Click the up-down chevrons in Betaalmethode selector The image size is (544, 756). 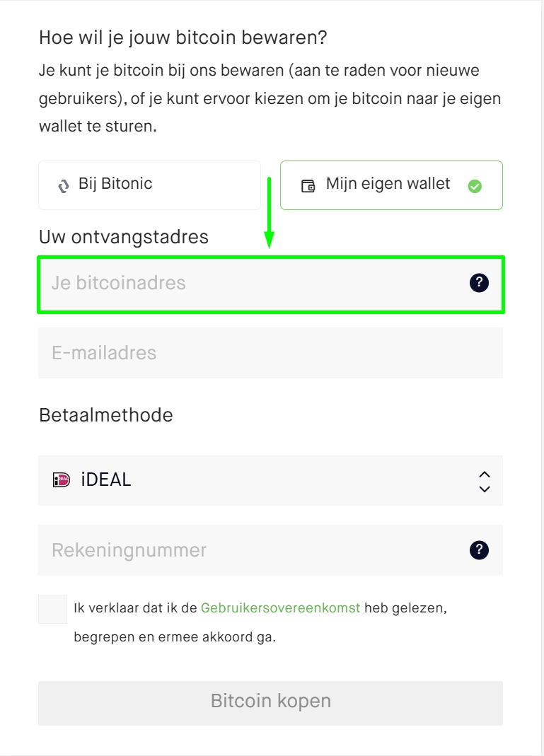click(485, 481)
